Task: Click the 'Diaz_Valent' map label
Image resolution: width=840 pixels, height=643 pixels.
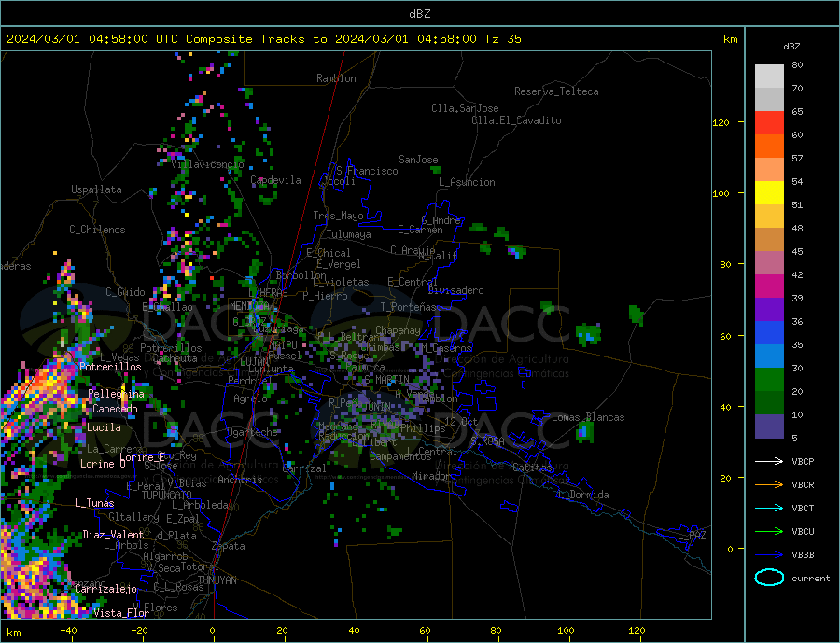Action: coord(114,535)
